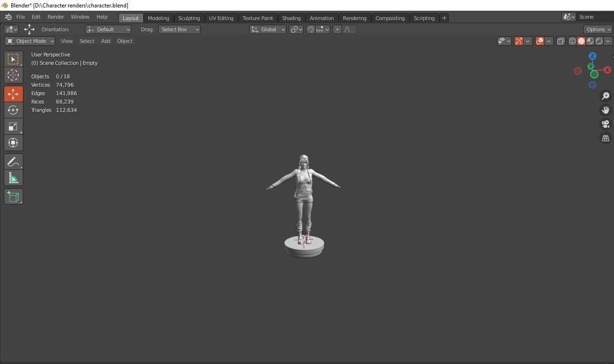Activate the 3D Cursor tool
Image resolution: width=614 pixels, height=364 pixels.
(13, 75)
